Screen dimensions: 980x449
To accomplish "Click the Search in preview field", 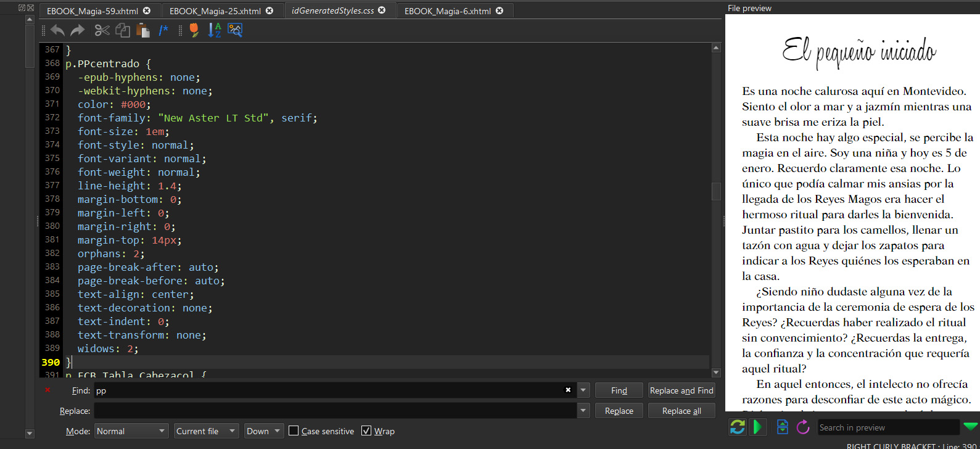I will tap(888, 427).
